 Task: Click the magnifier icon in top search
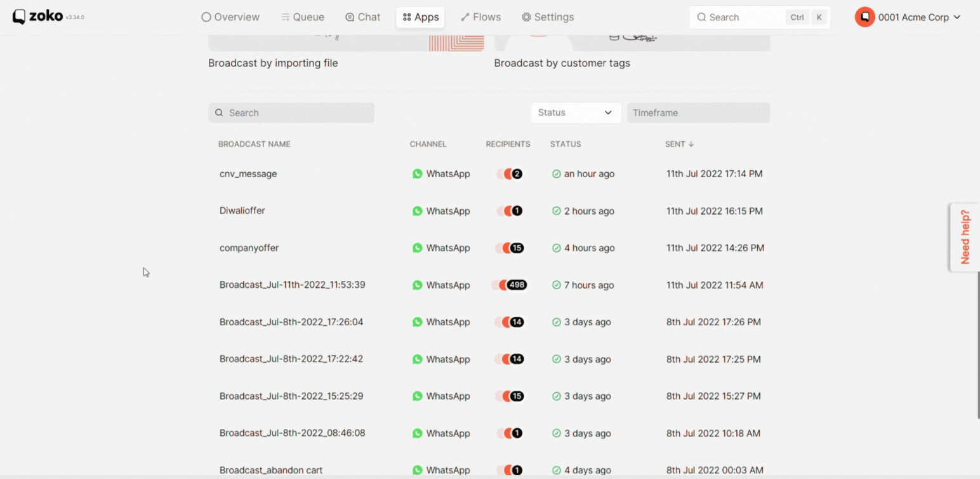[x=701, y=17]
